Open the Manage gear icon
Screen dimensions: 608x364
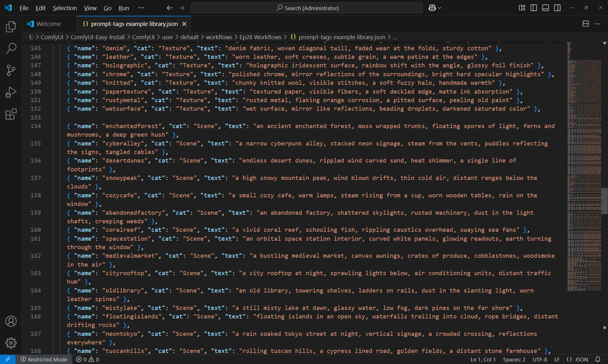(11, 343)
